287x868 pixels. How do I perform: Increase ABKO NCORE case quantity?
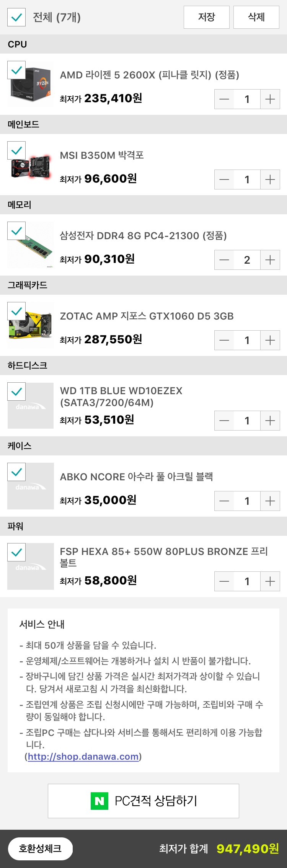270,501
